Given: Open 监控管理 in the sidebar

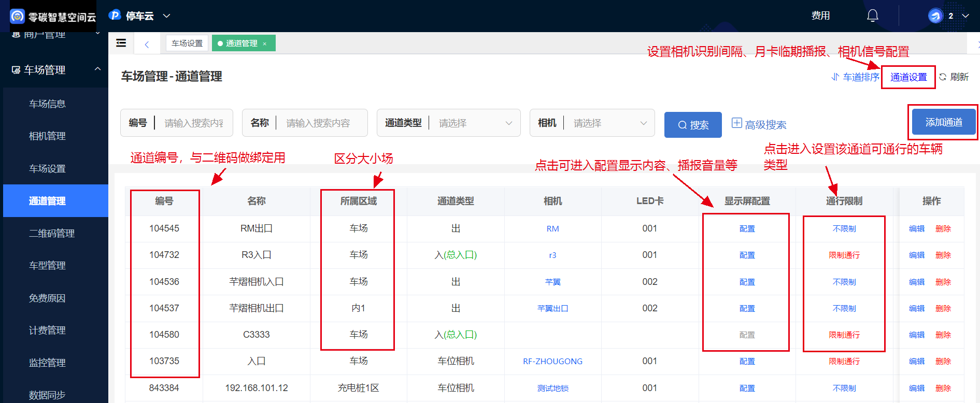Looking at the screenshot, I should click(x=47, y=363).
